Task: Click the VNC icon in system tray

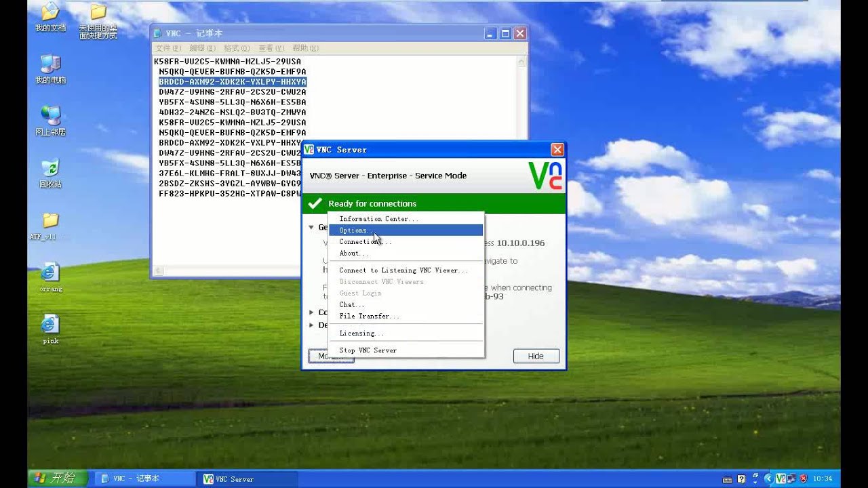Action: (781, 479)
